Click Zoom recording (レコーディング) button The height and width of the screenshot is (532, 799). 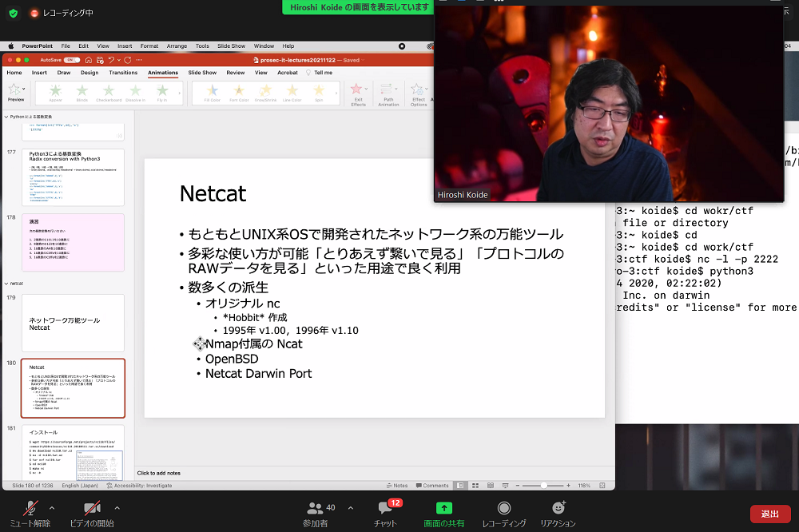[x=504, y=514]
